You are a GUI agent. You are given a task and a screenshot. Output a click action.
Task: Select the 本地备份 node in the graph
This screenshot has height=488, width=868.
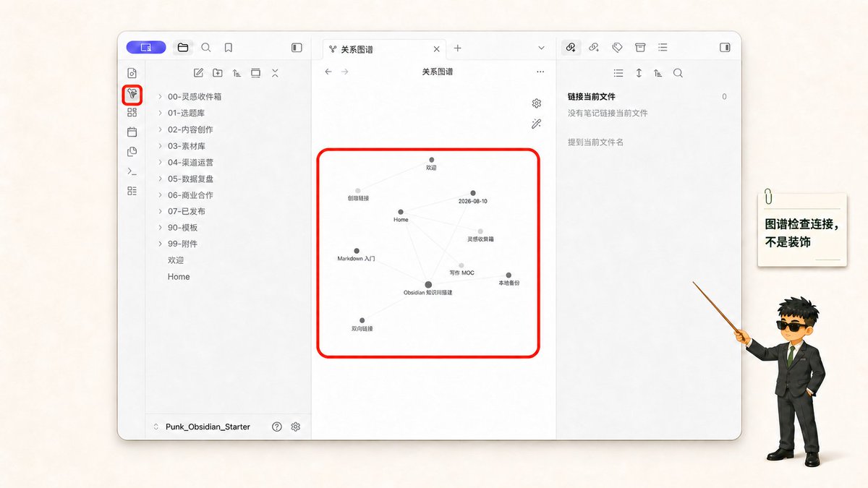pos(509,275)
